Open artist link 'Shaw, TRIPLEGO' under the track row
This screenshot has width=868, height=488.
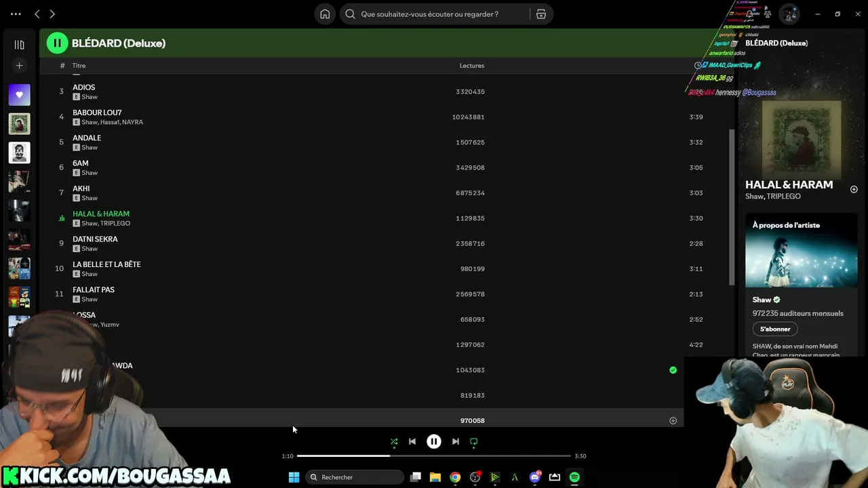pos(106,224)
